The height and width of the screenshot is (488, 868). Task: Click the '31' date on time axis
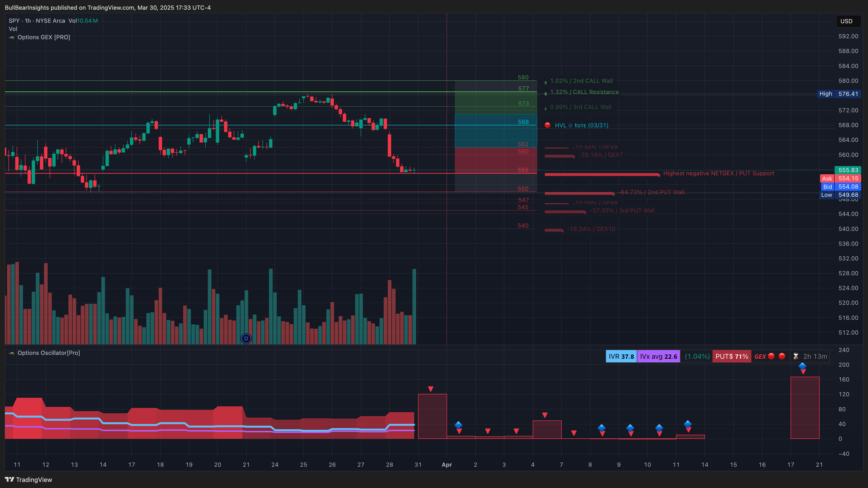point(418,465)
